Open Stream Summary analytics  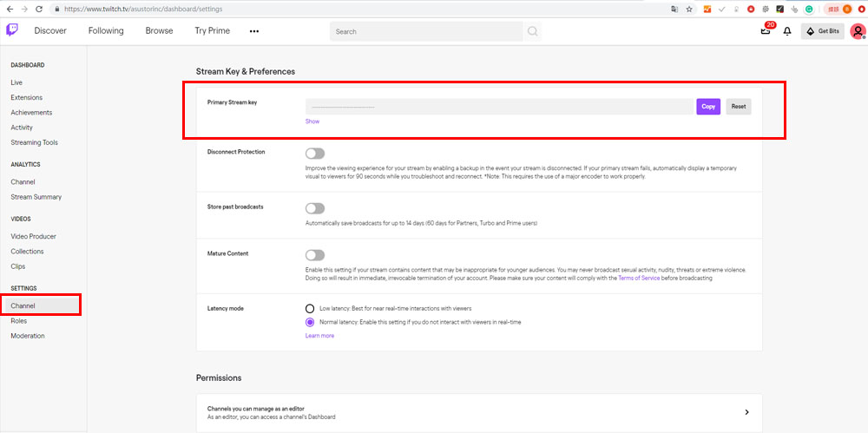pyautogui.click(x=36, y=197)
